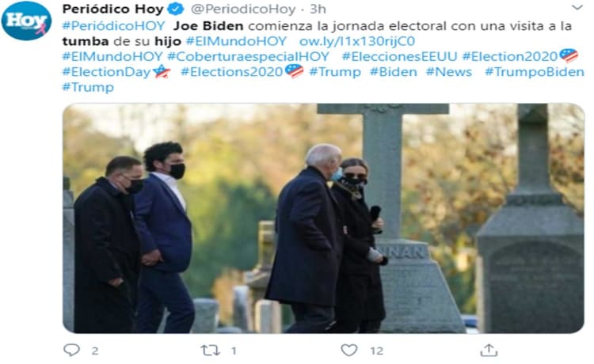Open the share tweet icon
Screen dimensions: 594x364
point(489,350)
